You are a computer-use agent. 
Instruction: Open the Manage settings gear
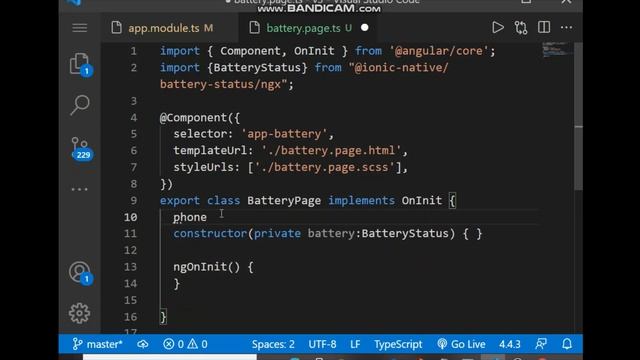[x=80, y=313]
